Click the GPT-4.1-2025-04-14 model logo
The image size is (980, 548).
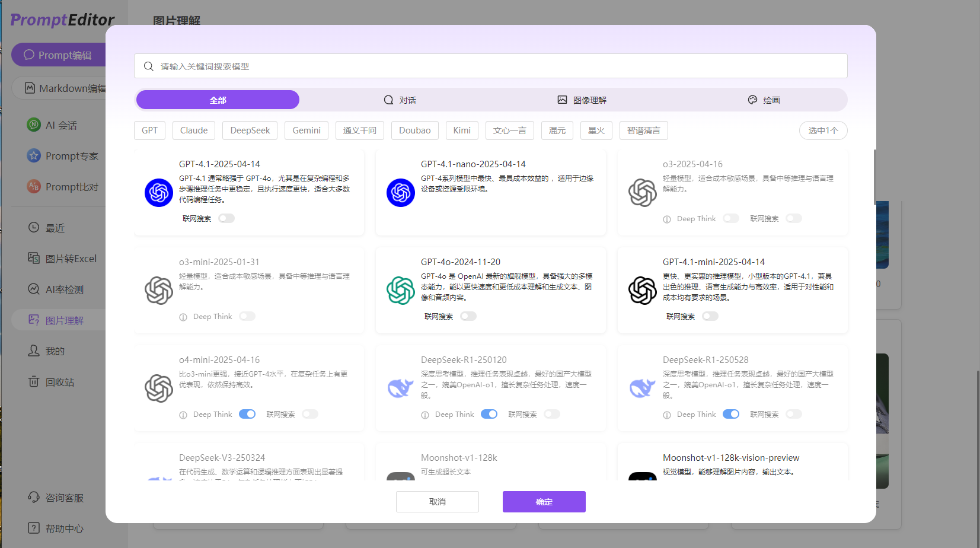159,193
